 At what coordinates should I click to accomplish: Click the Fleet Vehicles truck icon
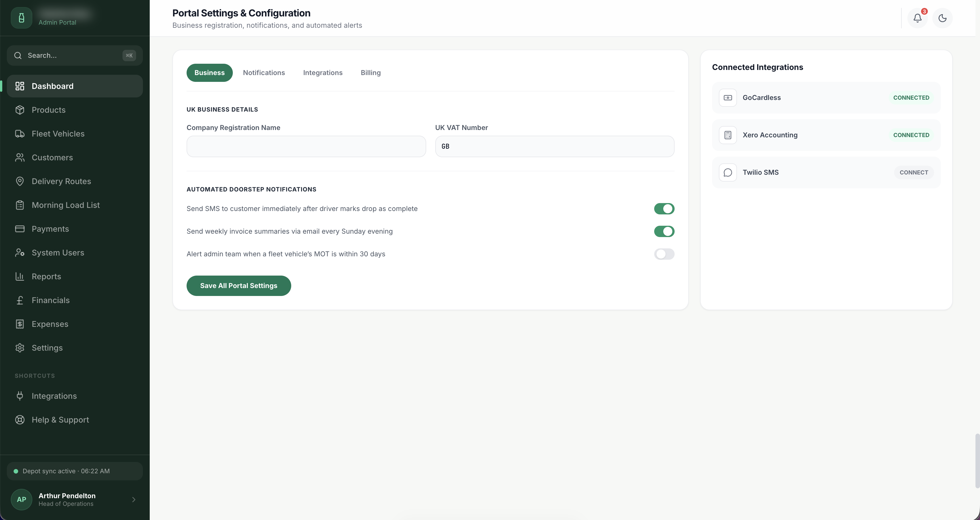20,134
